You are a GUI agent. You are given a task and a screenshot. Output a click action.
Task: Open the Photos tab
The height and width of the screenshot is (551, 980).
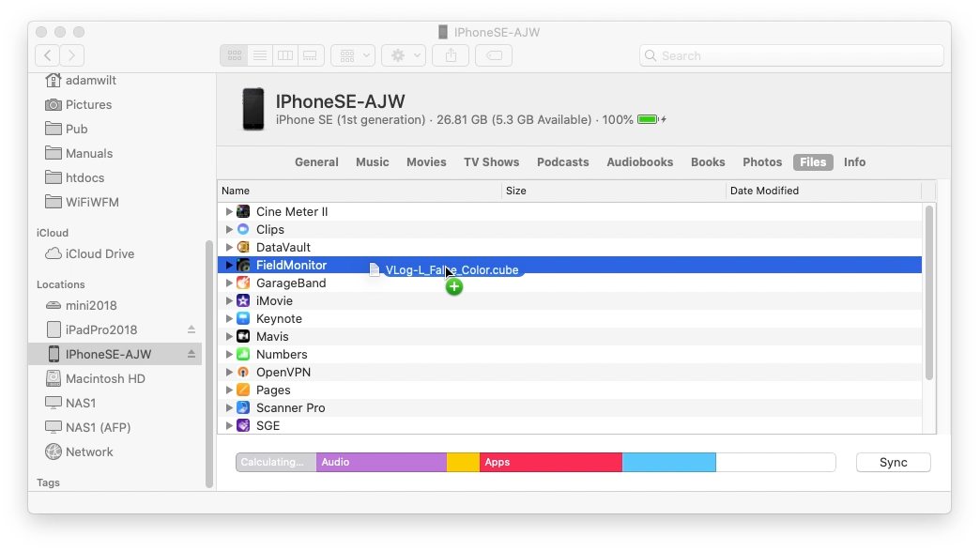[x=762, y=161]
